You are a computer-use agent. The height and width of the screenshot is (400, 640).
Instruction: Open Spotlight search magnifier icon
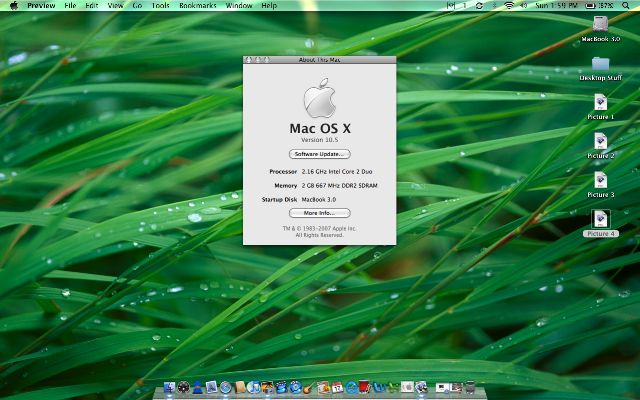[625, 6]
